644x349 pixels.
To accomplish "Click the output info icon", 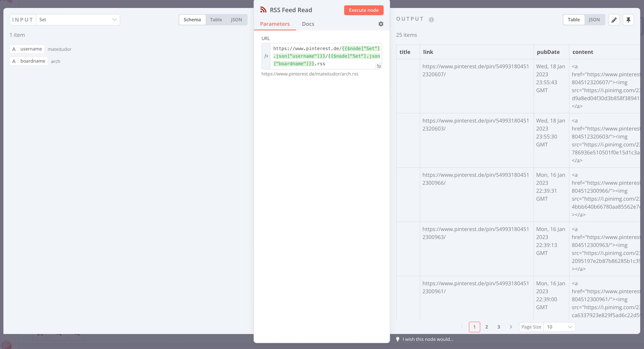I will (x=431, y=19).
